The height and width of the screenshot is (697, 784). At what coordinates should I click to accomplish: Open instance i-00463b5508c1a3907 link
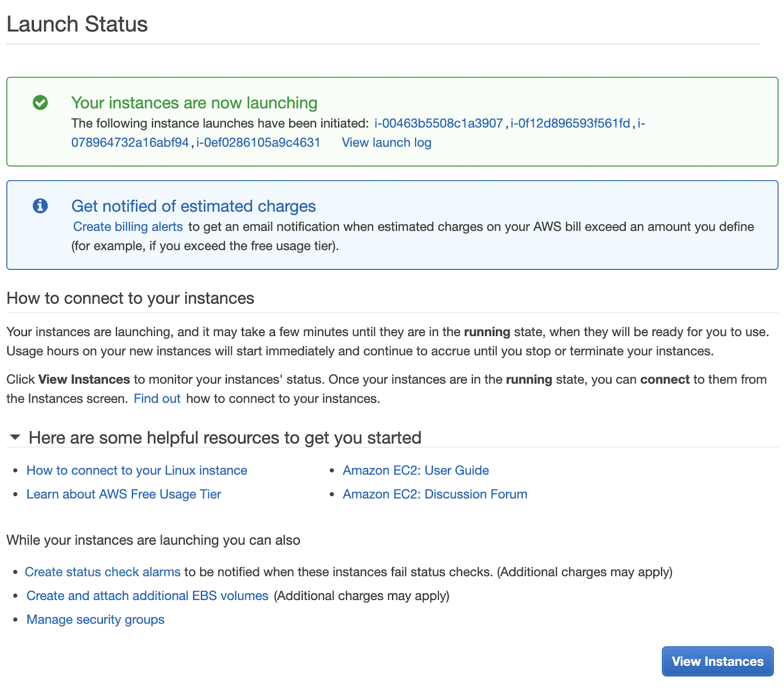point(439,123)
